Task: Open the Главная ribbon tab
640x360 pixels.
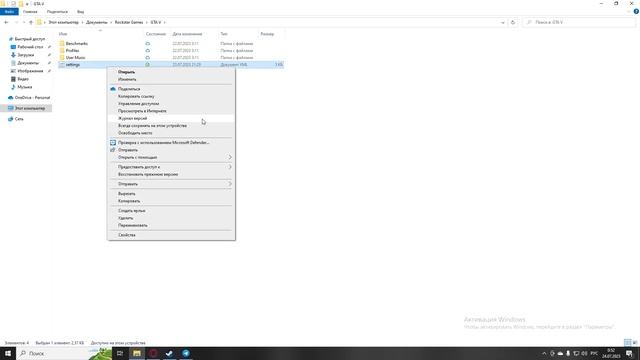Action: point(30,12)
